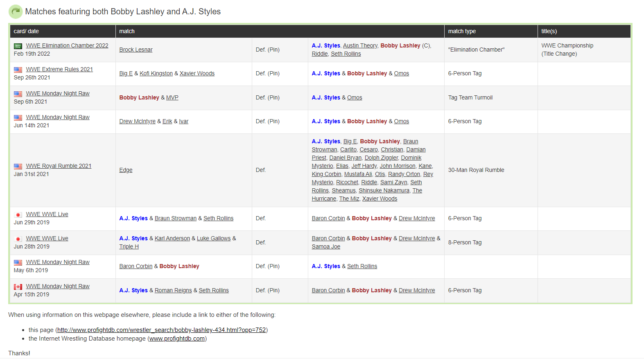Click Shinsuke Nakamura in the Royal Rumble list
This screenshot has height=359, width=644.
point(384,190)
